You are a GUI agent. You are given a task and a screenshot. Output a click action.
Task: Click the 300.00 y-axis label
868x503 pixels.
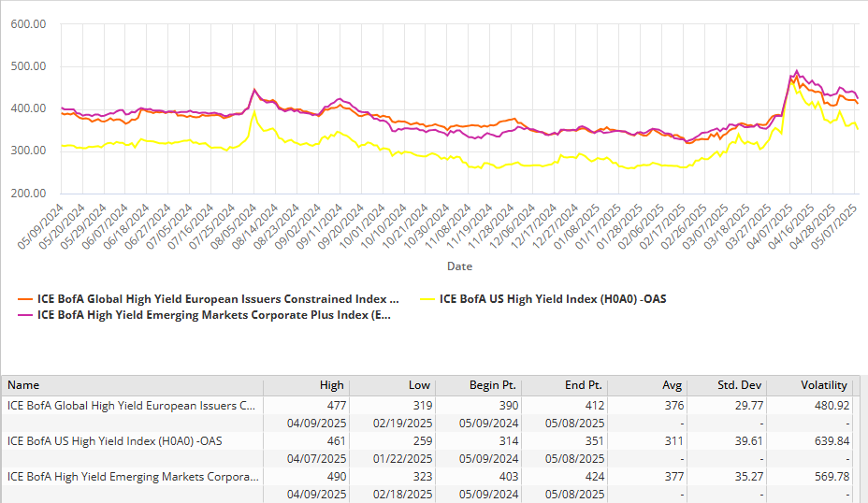pyautogui.click(x=28, y=151)
